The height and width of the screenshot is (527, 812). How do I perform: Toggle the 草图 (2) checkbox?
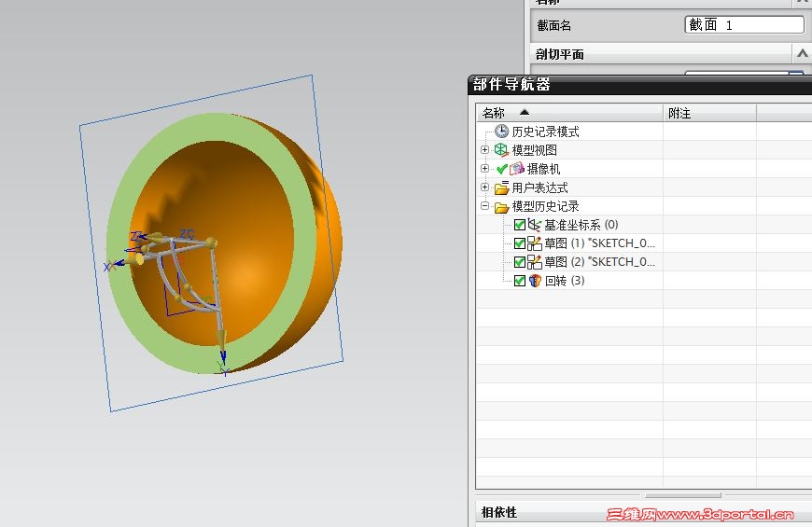(520, 262)
